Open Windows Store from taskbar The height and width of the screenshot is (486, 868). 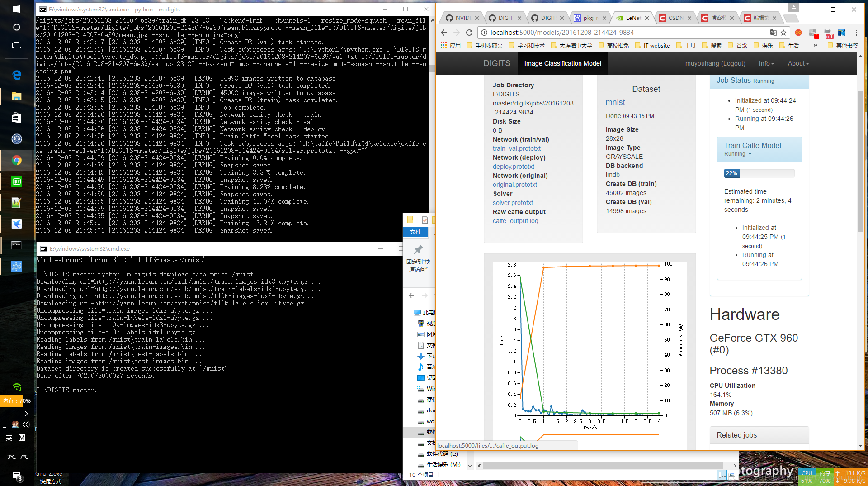[17, 118]
